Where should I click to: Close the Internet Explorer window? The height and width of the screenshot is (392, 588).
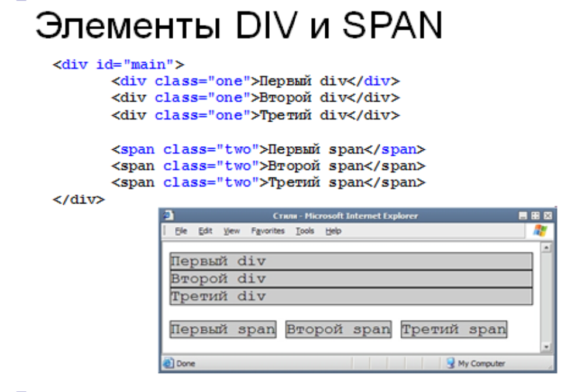548,216
